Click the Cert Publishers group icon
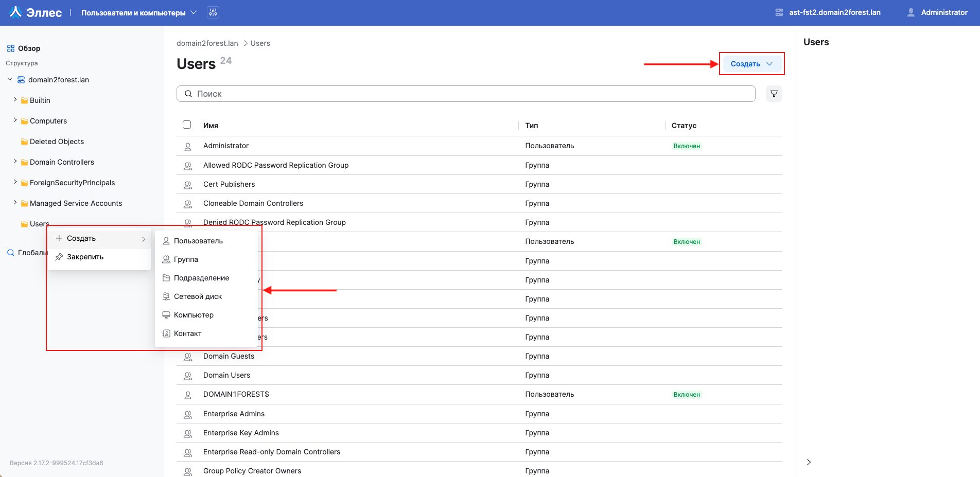Screen dimensions: 980x477 pos(188,185)
